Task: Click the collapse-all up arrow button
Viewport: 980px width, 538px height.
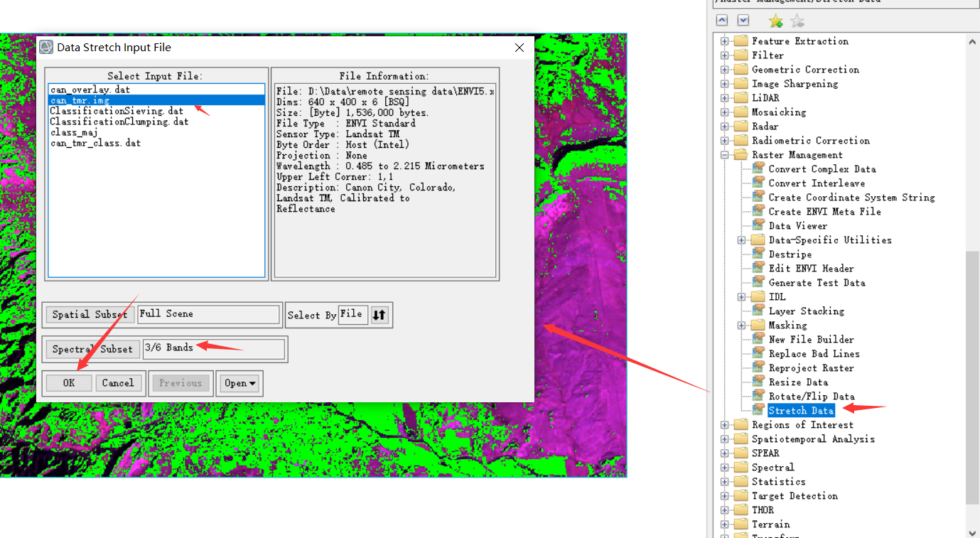Action: pyautogui.click(x=722, y=21)
